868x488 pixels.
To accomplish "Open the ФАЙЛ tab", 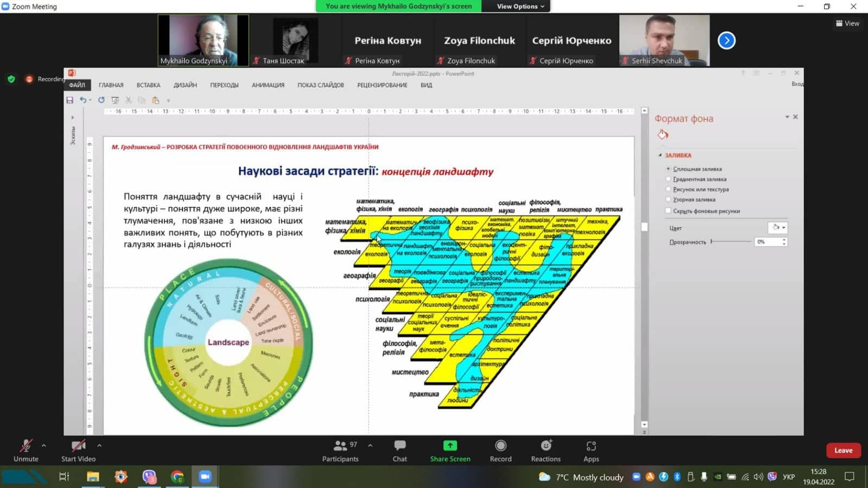I will point(77,85).
